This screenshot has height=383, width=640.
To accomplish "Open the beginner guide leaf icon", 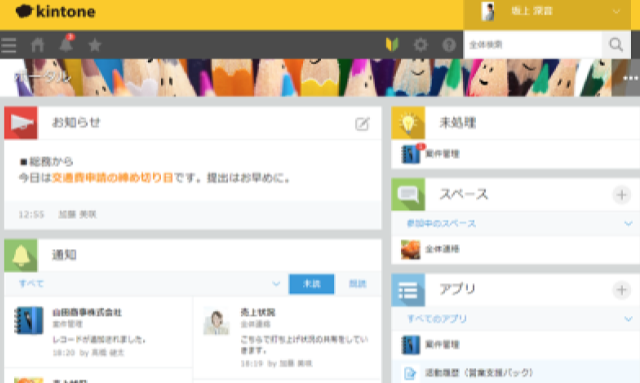I will (x=392, y=45).
